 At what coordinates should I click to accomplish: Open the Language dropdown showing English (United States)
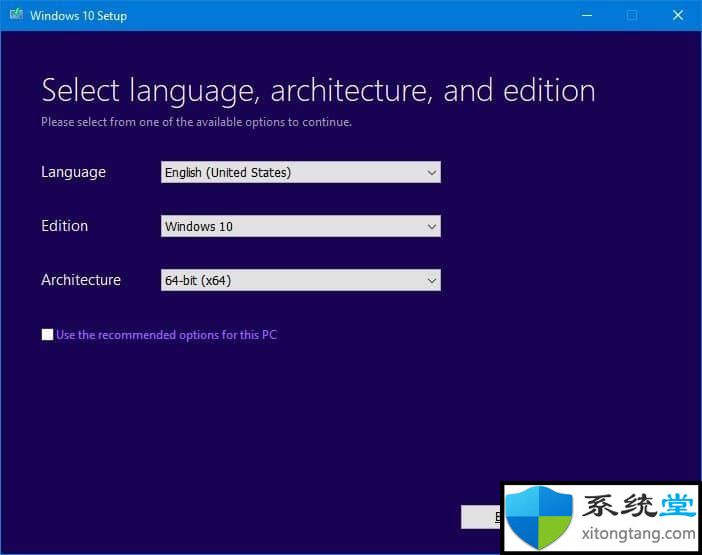coord(300,172)
